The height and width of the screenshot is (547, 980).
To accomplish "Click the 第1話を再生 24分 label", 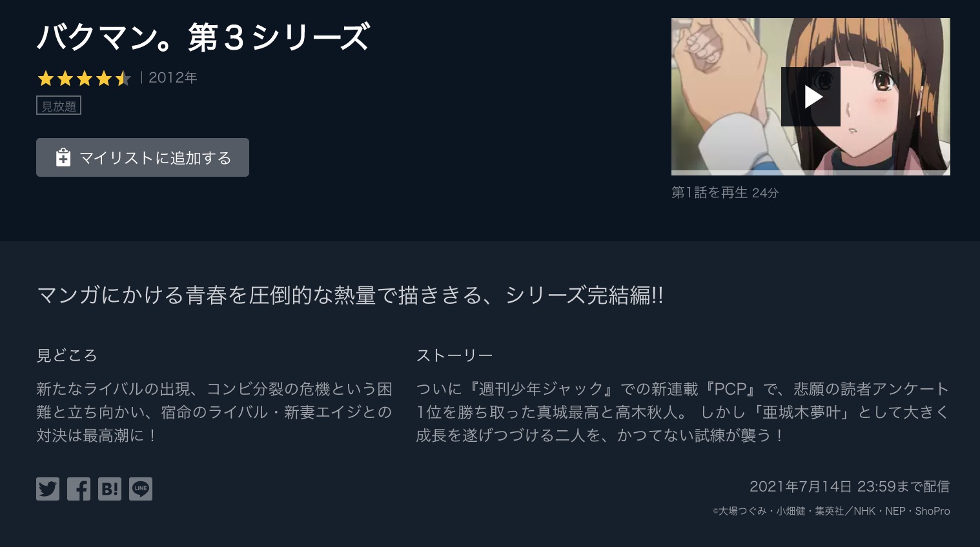I will 725,192.
